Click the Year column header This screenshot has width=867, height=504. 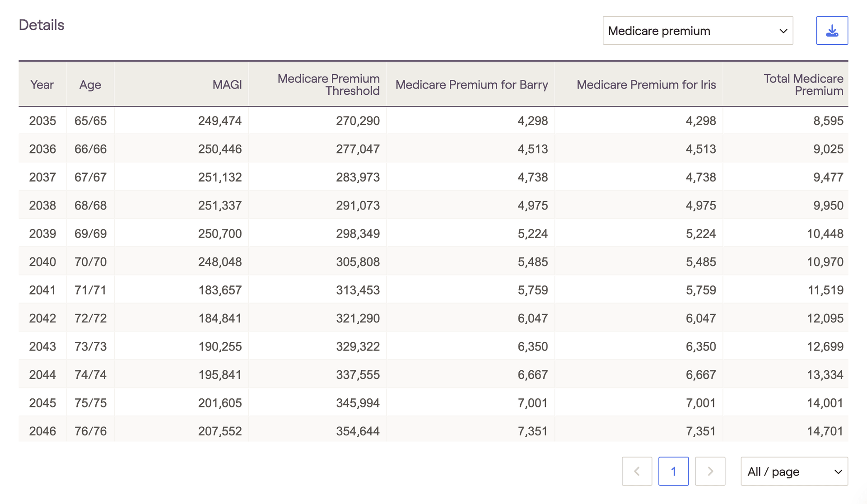[x=42, y=84]
